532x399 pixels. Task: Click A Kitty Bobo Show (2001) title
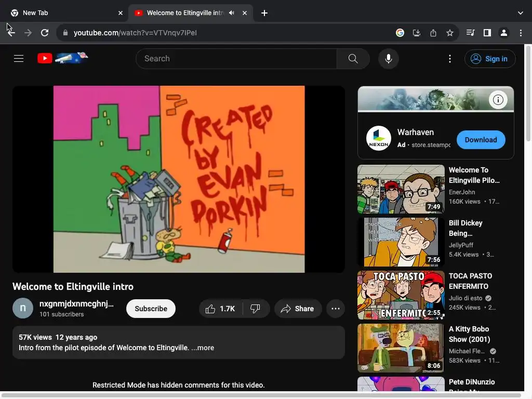[469, 334]
